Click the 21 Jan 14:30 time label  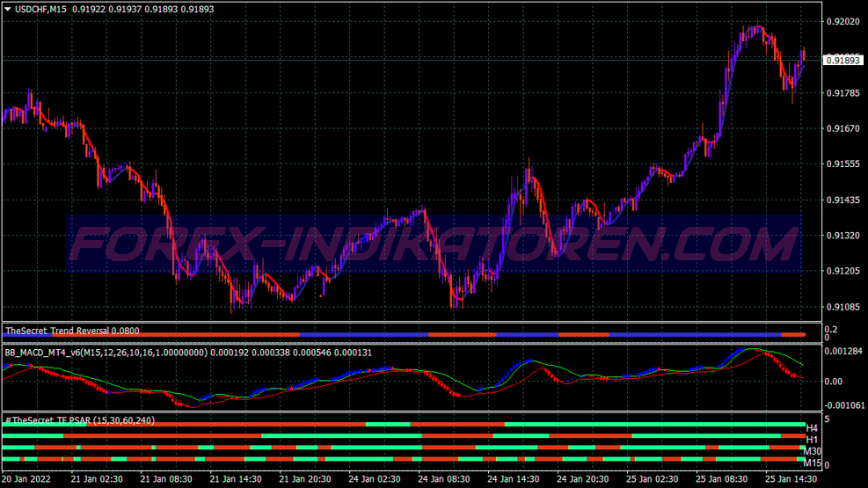pos(236,479)
